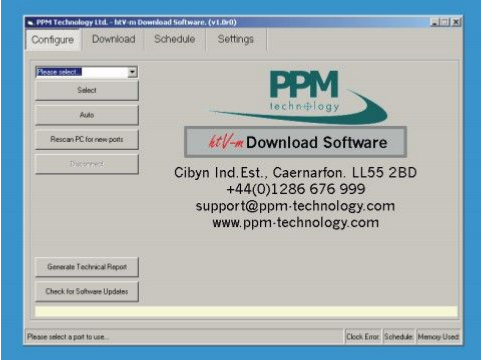The height and width of the screenshot is (361, 481).
Task: Click the Select button
Action: (87, 90)
